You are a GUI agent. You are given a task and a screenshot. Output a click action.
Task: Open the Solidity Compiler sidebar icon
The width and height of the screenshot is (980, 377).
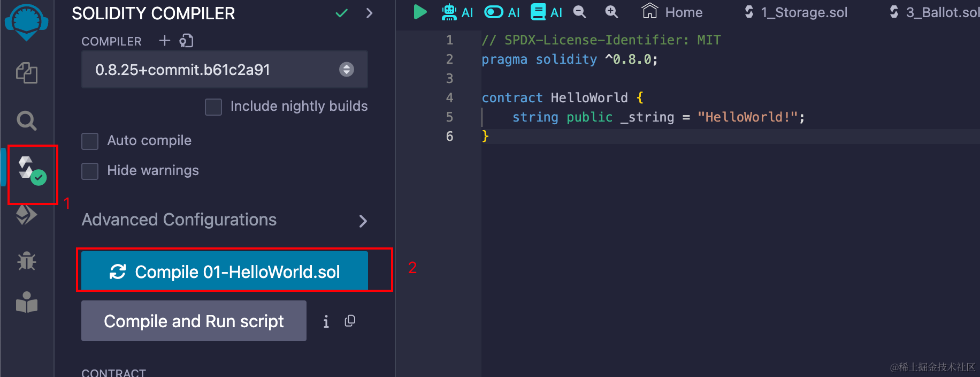click(x=32, y=171)
